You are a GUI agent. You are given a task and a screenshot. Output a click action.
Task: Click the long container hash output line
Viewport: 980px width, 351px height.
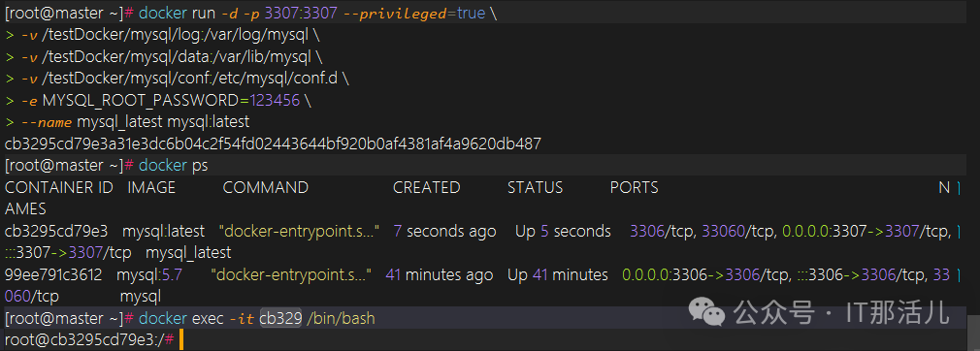[273, 144]
